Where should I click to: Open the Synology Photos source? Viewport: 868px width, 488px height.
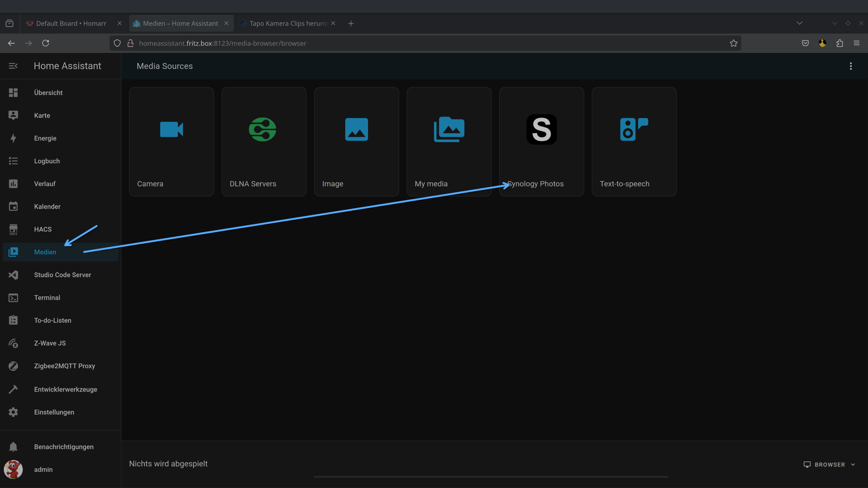(x=541, y=141)
